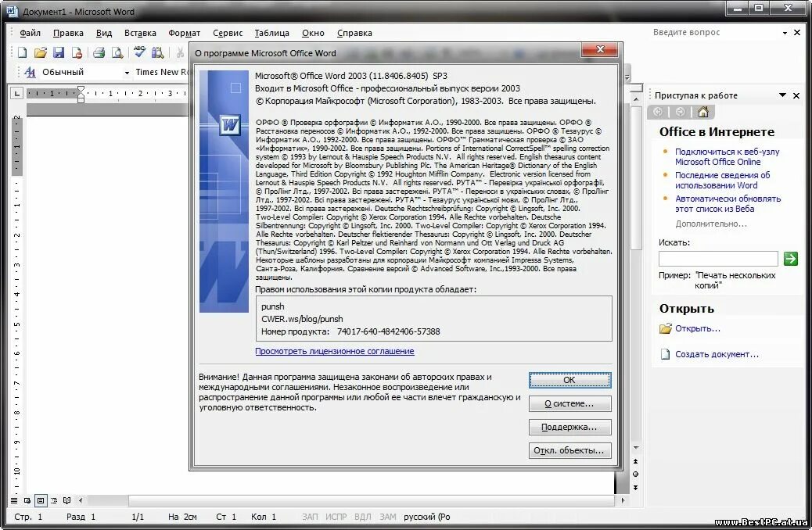Click the Permission restricted document icon

(x=77, y=52)
